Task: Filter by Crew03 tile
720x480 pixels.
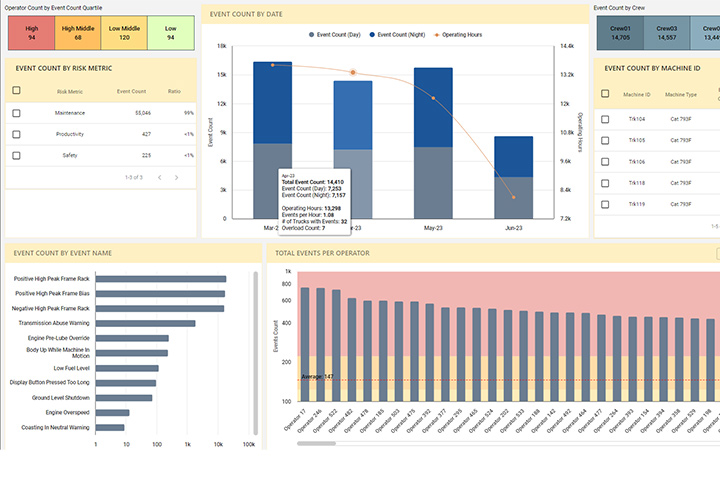Action: pyautogui.click(x=667, y=33)
